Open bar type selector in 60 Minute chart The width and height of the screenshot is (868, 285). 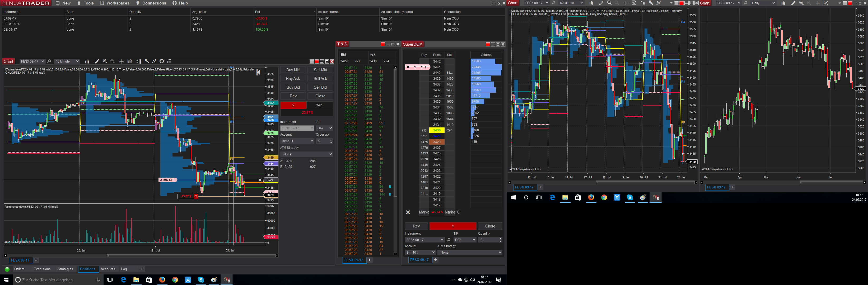pos(591,3)
